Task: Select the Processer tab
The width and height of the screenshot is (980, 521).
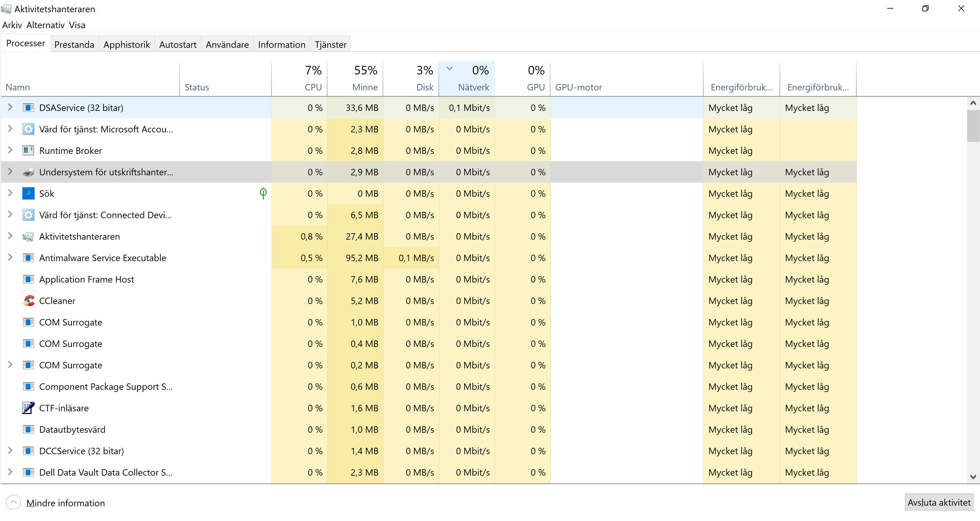Action: pyautogui.click(x=25, y=44)
